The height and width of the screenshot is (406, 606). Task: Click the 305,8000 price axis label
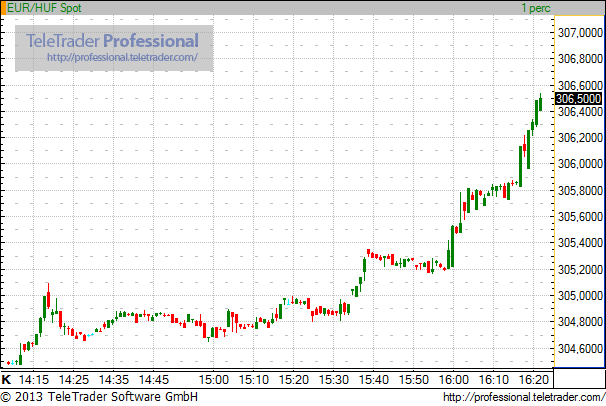click(580, 190)
